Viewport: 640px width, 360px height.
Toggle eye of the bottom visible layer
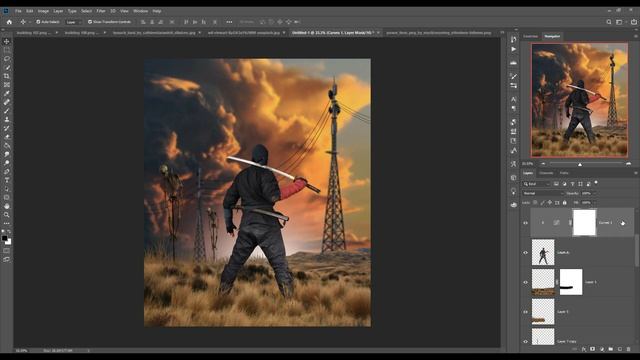click(525, 342)
